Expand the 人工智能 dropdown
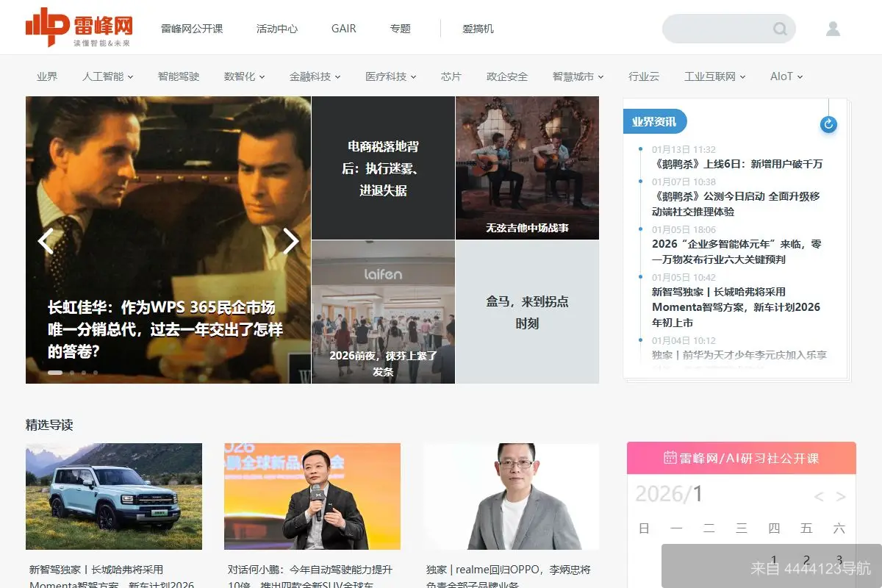This screenshot has height=588, width=882. click(x=107, y=76)
